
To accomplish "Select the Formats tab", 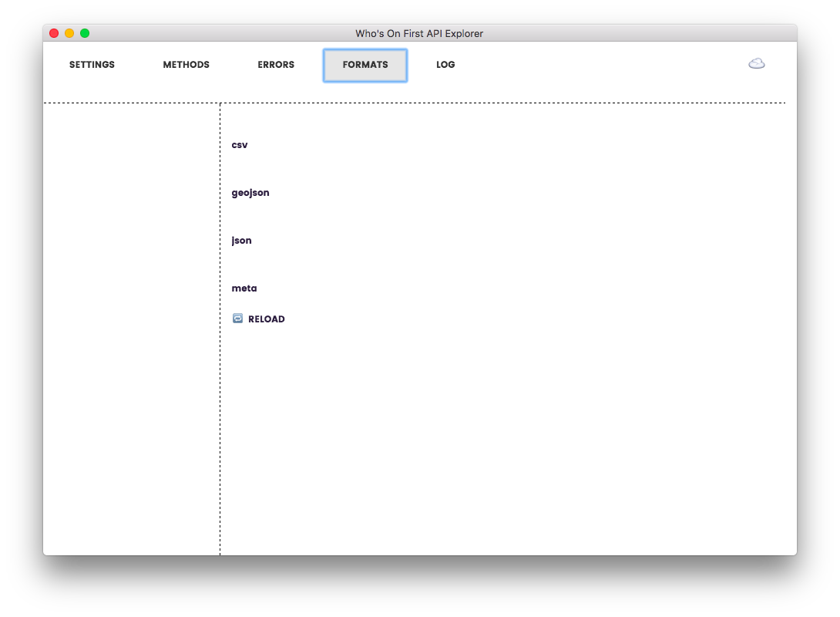I will pyautogui.click(x=365, y=66).
